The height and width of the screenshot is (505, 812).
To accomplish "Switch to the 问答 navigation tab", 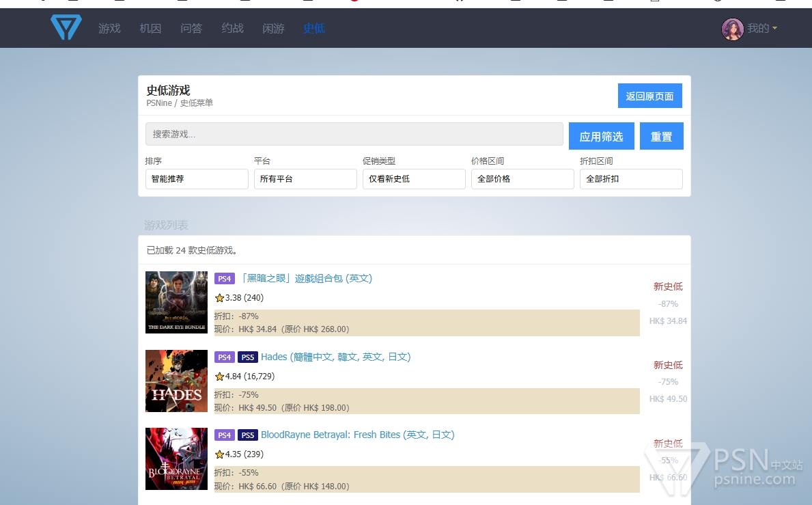I will tap(191, 29).
